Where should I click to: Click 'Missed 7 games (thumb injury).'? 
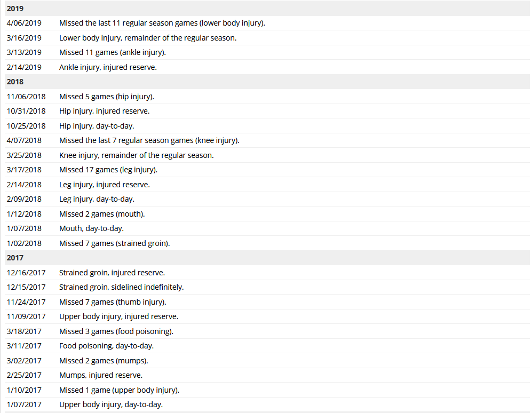[x=113, y=302]
